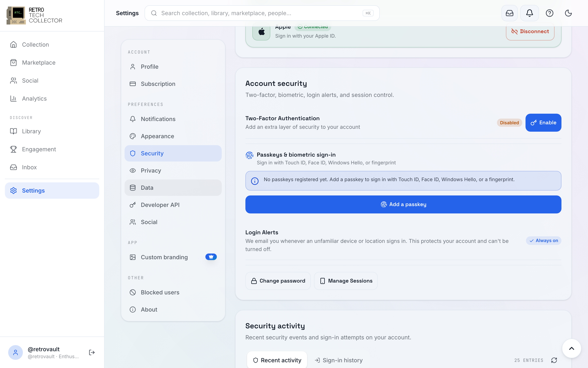Select the Security settings section
The image size is (588, 368).
pyautogui.click(x=173, y=153)
